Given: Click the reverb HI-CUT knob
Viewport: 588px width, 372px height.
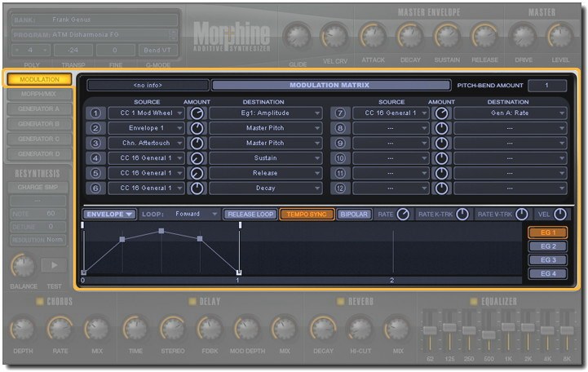Looking at the screenshot, I should click(360, 329).
